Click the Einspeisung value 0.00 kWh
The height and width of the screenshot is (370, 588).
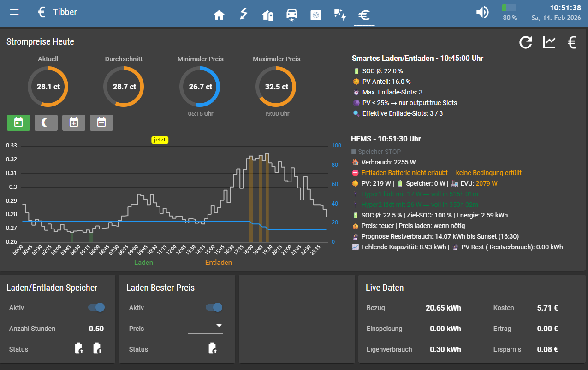tap(445, 329)
